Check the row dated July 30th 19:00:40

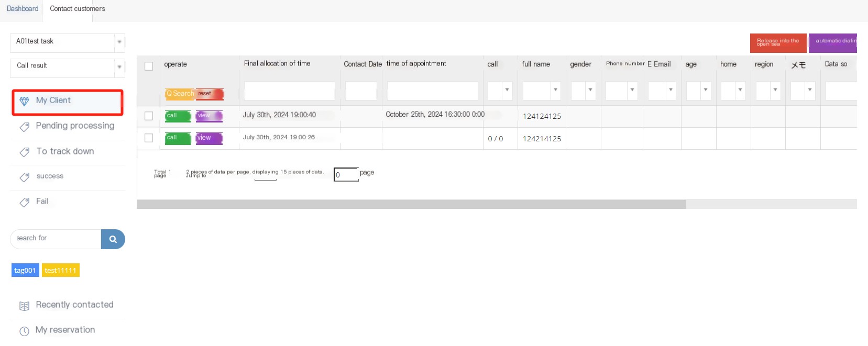(149, 116)
